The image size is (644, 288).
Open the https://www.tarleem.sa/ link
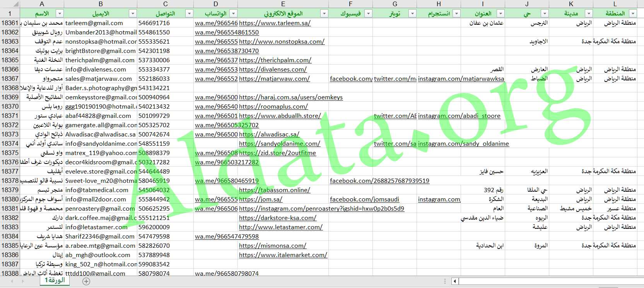pos(275,23)
